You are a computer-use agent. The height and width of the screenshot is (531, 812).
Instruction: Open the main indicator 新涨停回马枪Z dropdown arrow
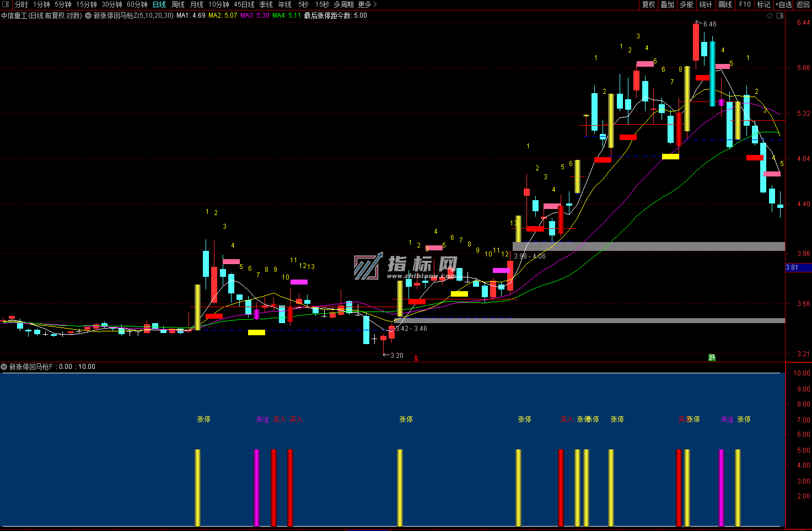pos(88,15)
